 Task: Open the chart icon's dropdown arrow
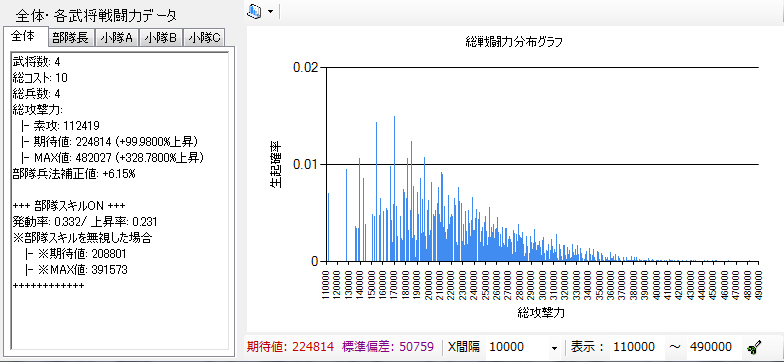[x=270, y=11]
